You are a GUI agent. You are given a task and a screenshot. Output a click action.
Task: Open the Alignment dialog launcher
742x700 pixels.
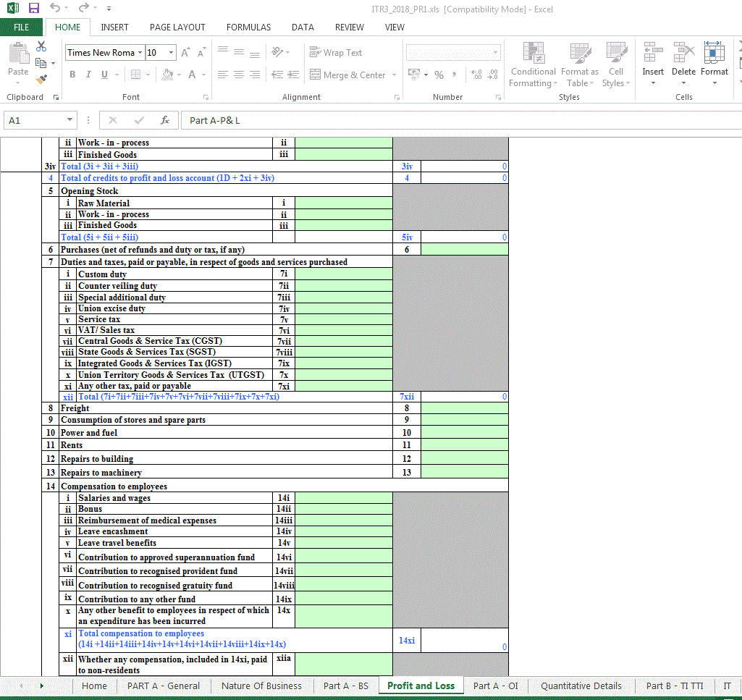(x=397, y=97)
